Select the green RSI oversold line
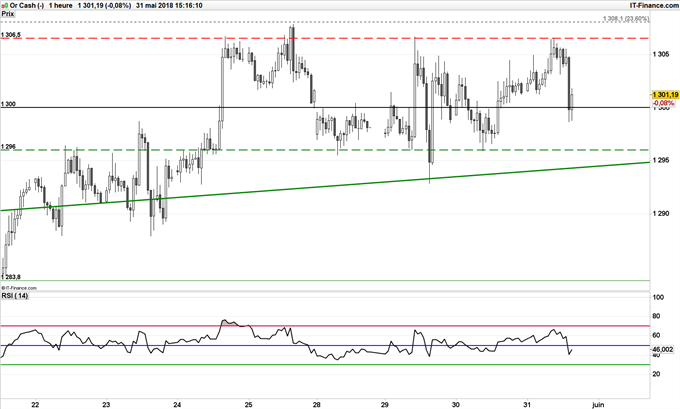The image size is (680, 409). click(325, 364)
